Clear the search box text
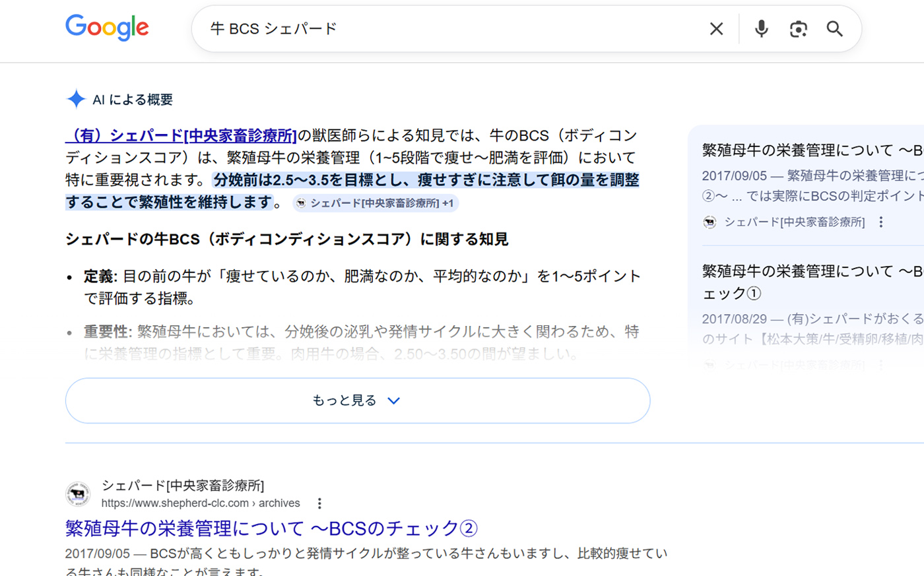924x576 pixels. click(716, 29)
